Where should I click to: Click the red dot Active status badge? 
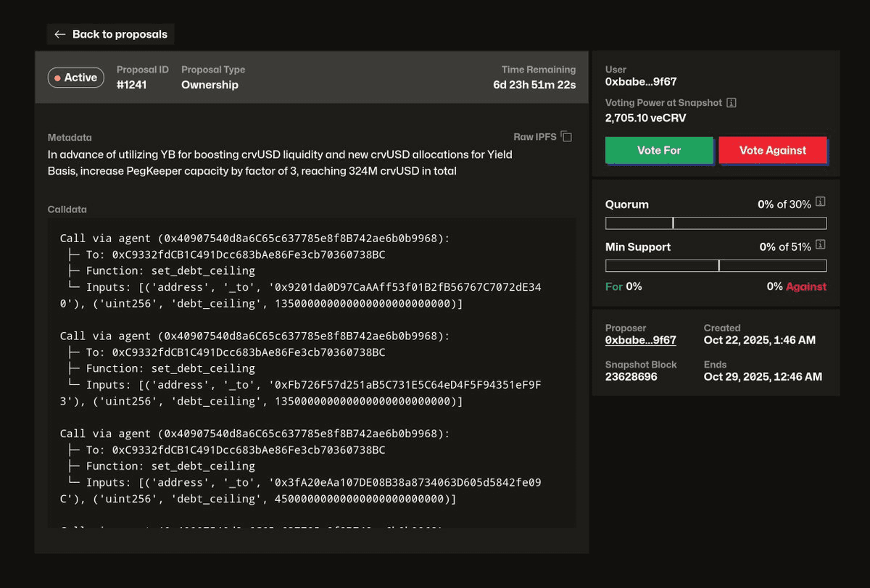pyautogui.click(x=76, y=78)
